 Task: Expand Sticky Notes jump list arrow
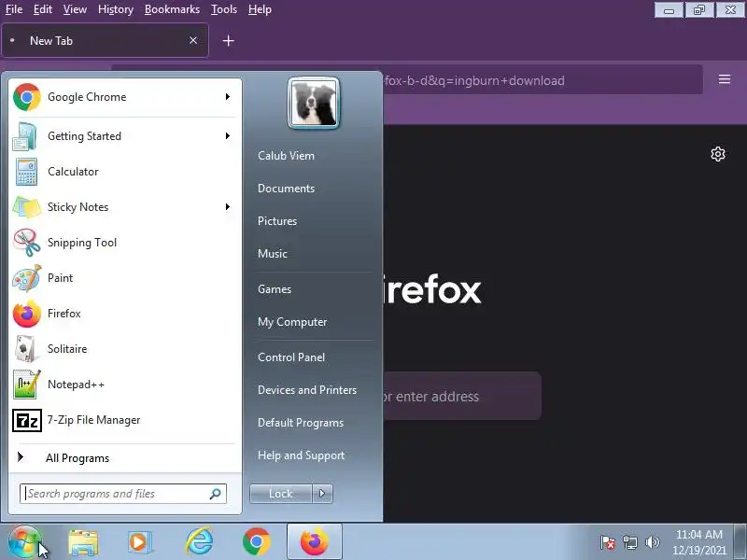pyautogui.click(x=228, y=207)
